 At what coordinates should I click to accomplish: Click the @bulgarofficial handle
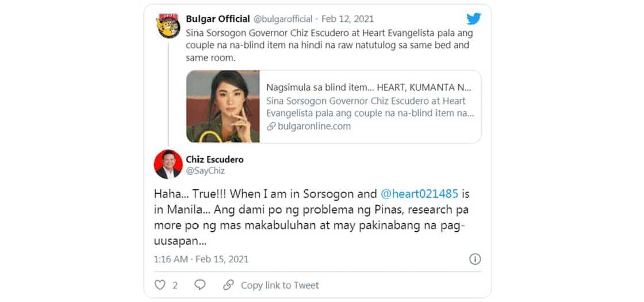(x=283, y=19)
